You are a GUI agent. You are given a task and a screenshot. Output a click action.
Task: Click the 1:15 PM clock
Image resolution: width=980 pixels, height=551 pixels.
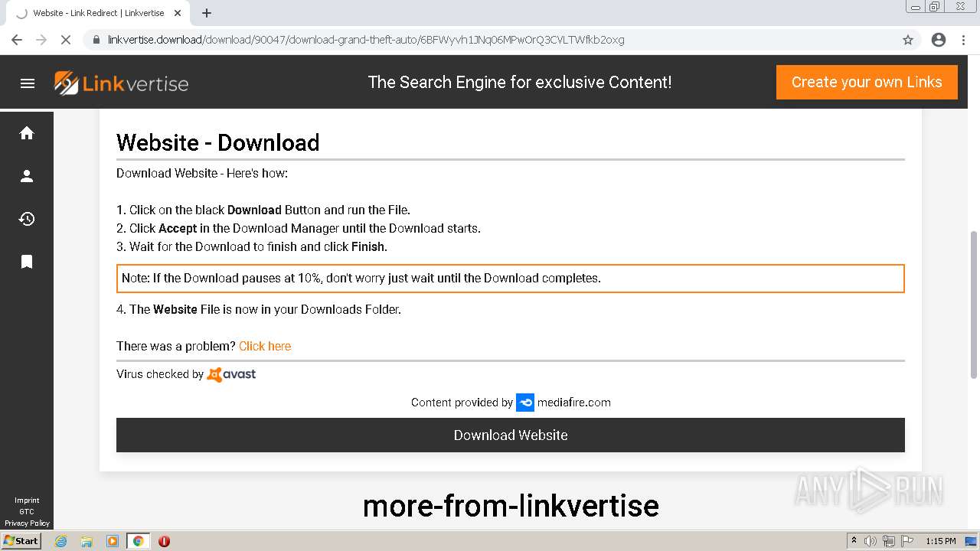click(x=941, y=541)
